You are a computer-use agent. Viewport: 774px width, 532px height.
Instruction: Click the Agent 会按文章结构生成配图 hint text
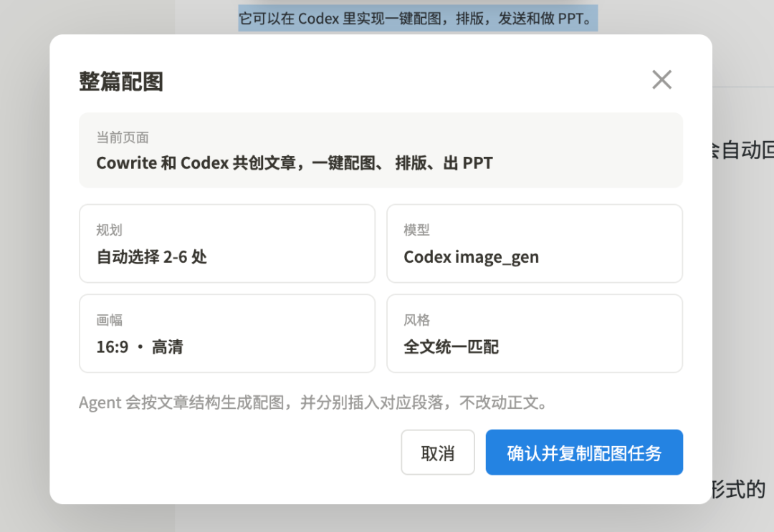tap(313, 403)
